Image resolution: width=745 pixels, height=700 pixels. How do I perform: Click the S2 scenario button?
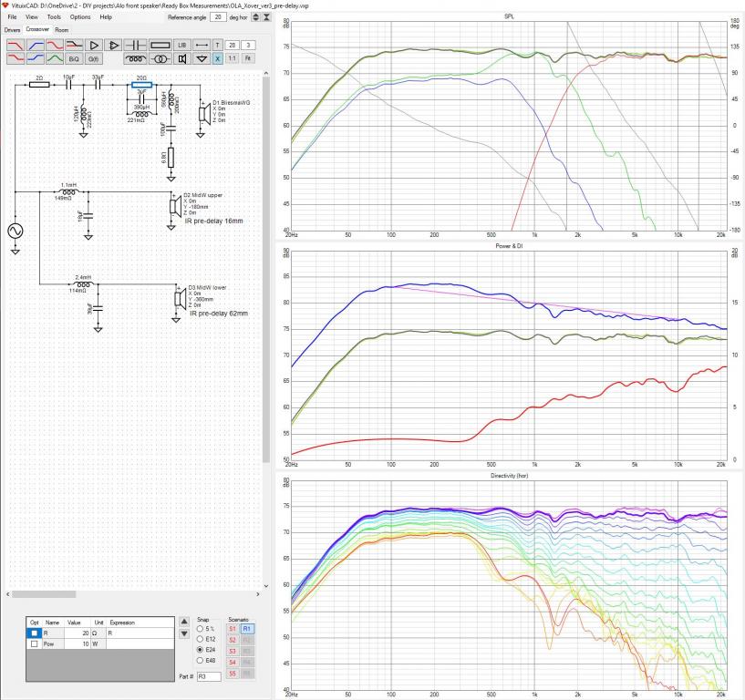(233, 640)
